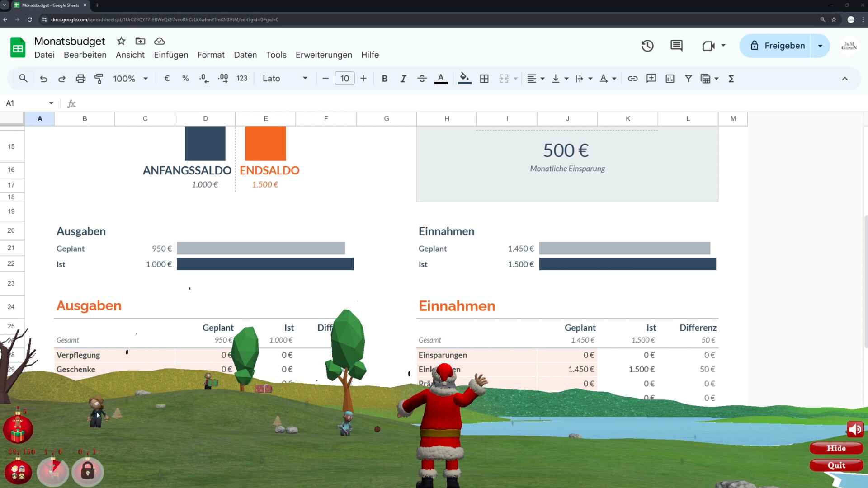Create a filter
868x488 pixels.
[x=688, y=78]
